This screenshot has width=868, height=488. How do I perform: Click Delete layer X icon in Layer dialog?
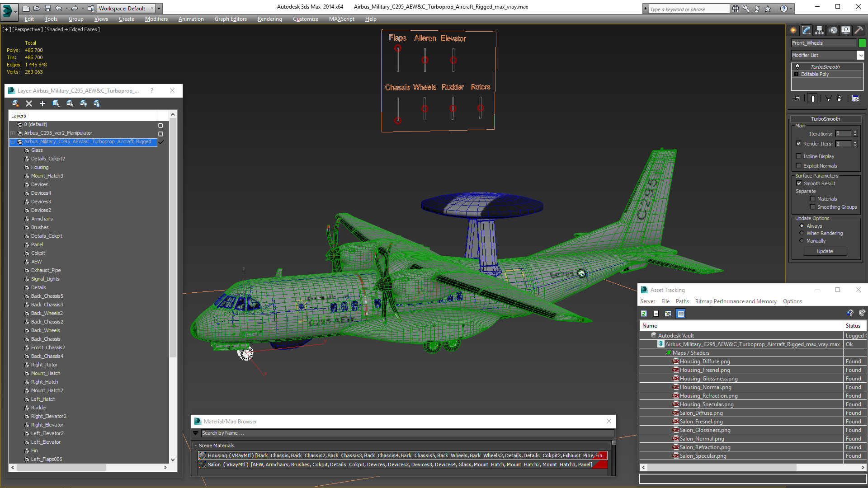[29, 103]
